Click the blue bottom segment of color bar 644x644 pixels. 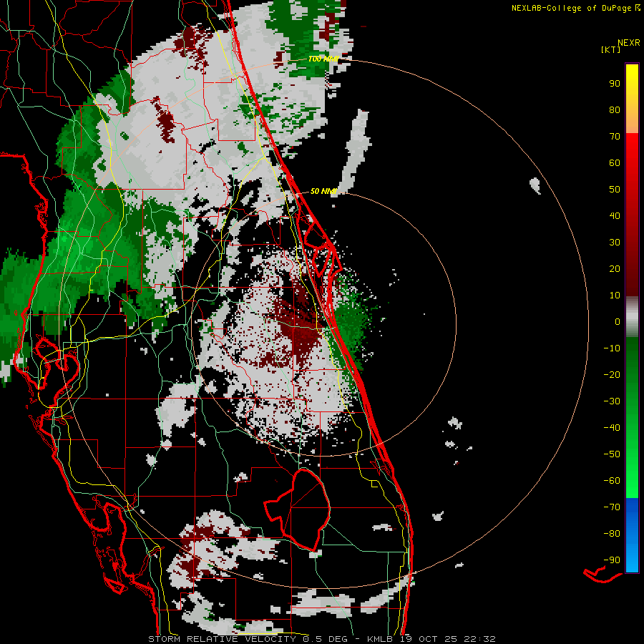632,535
